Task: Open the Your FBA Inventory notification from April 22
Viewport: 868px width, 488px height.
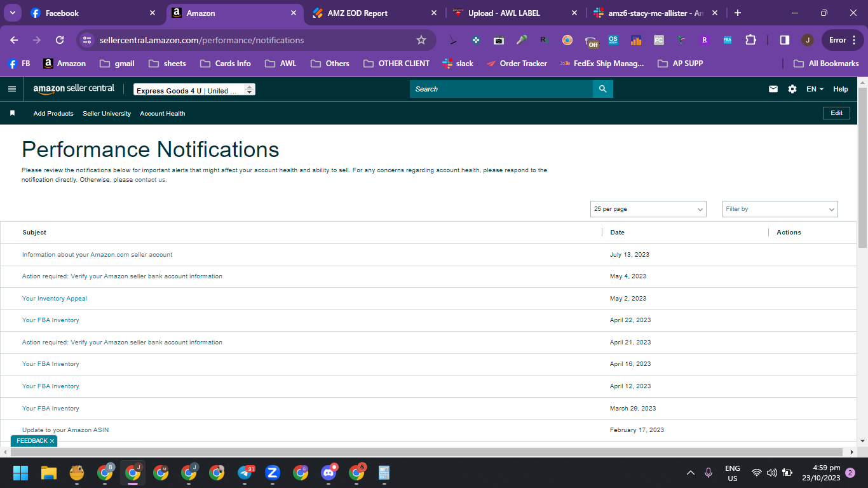Action: (51, 320)
